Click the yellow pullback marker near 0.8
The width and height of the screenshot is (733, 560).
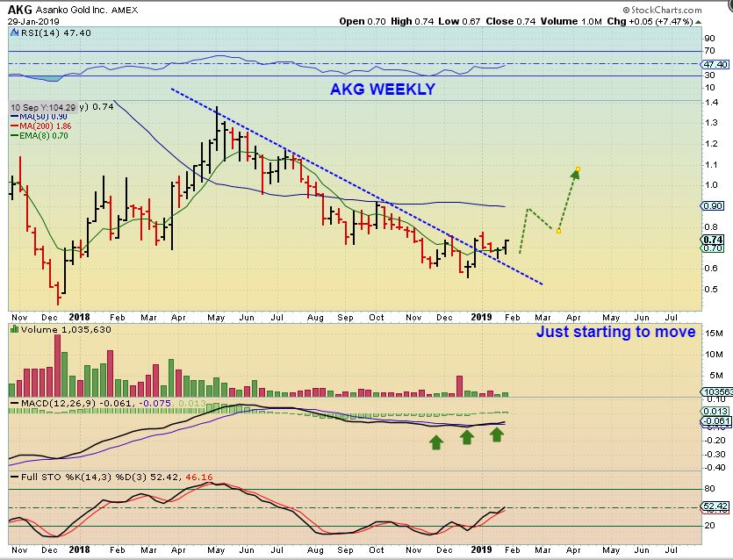558,231
